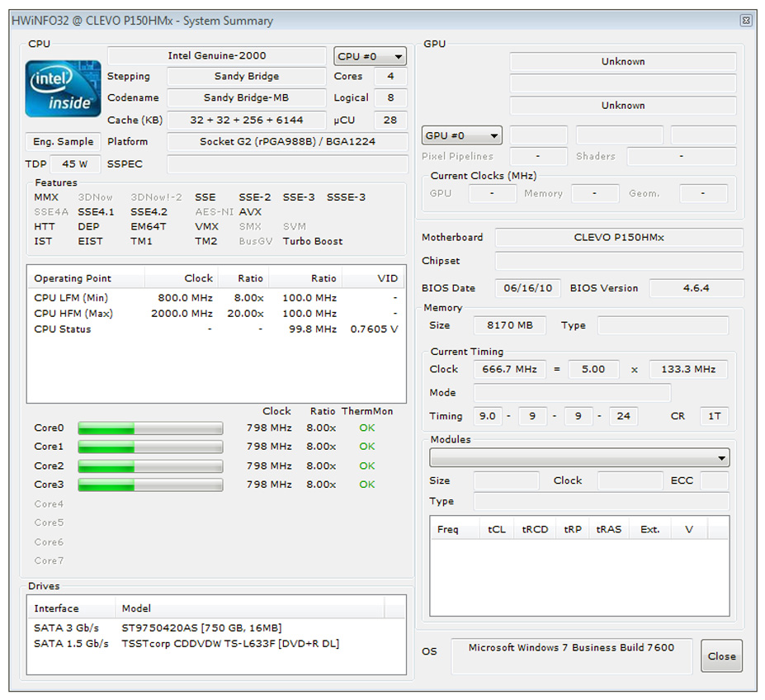
Task: Expand the memory Modules dropdown
Action: [579, 458]
